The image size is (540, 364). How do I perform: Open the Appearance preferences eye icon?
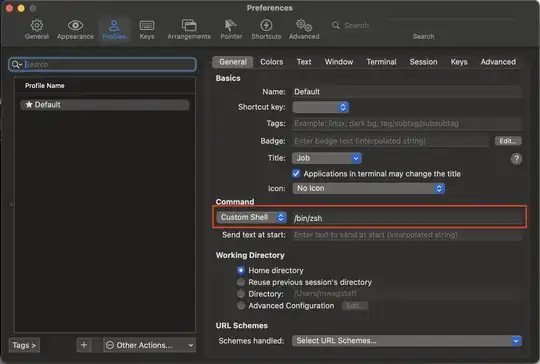(x=75, y=25)
